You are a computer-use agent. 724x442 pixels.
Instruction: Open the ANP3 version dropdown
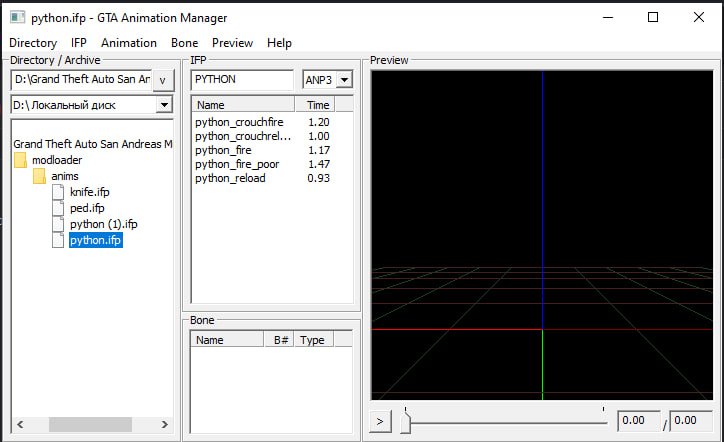[x=344, y=79]
